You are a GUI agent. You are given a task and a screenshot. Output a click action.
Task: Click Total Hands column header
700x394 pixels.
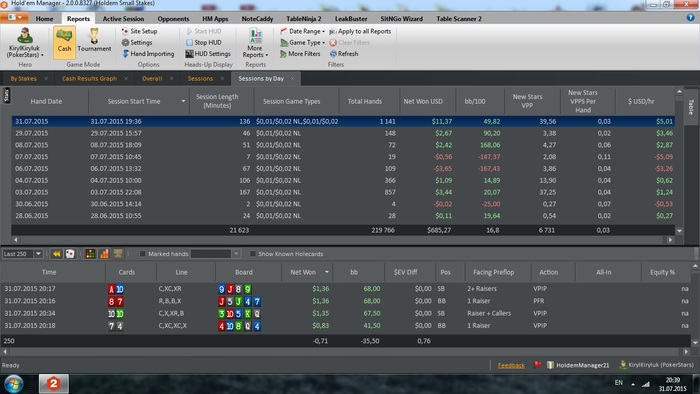tap(365, 101)
